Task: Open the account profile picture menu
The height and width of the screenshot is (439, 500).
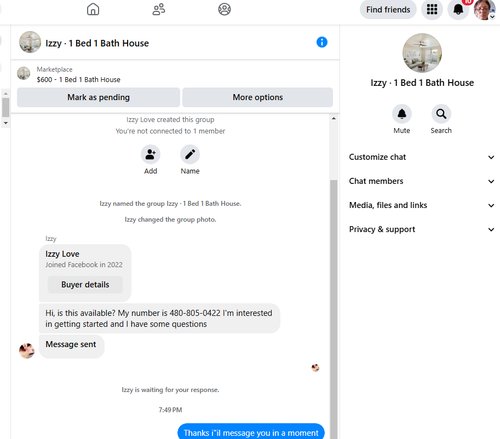Action: click(x=484, y=10)
